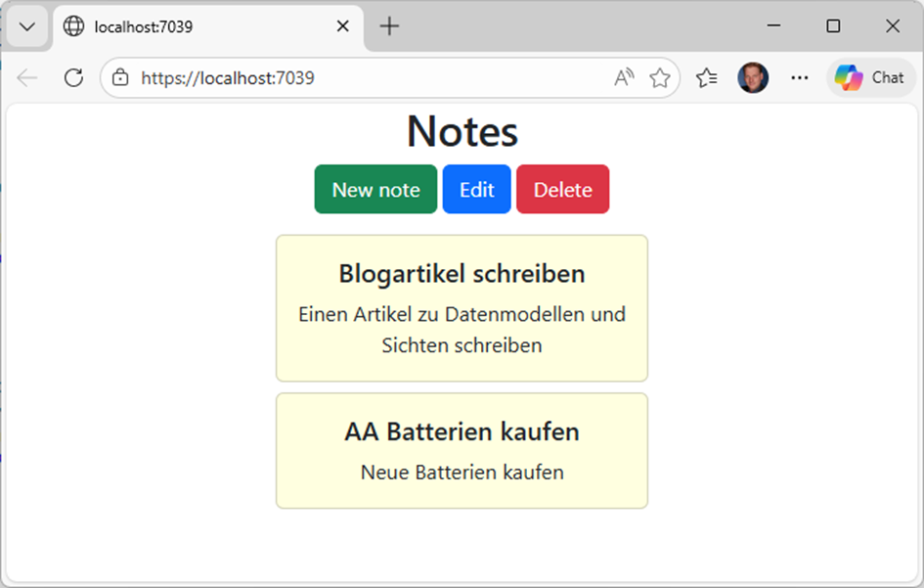Image resolution: width=924 pixels, height=588 pixels.
Task: Select the localhost:7039 browser tab
Action: click(x=196, y=26)
